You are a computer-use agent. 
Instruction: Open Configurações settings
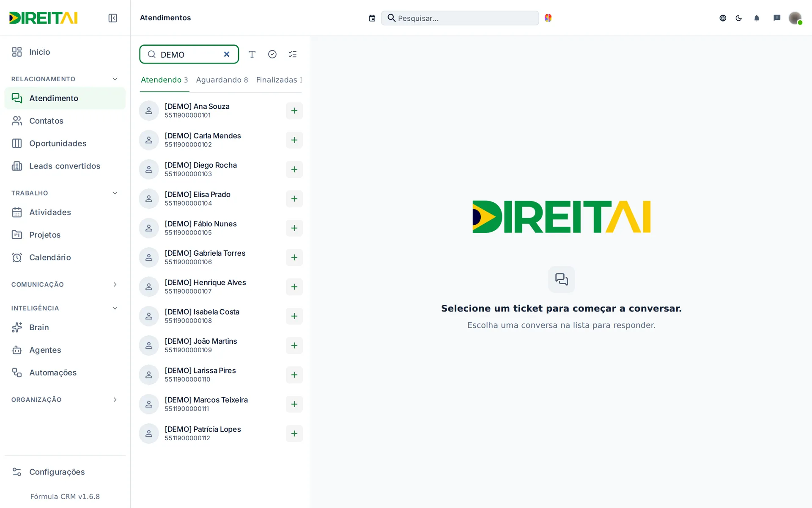(x=65, y=472)
